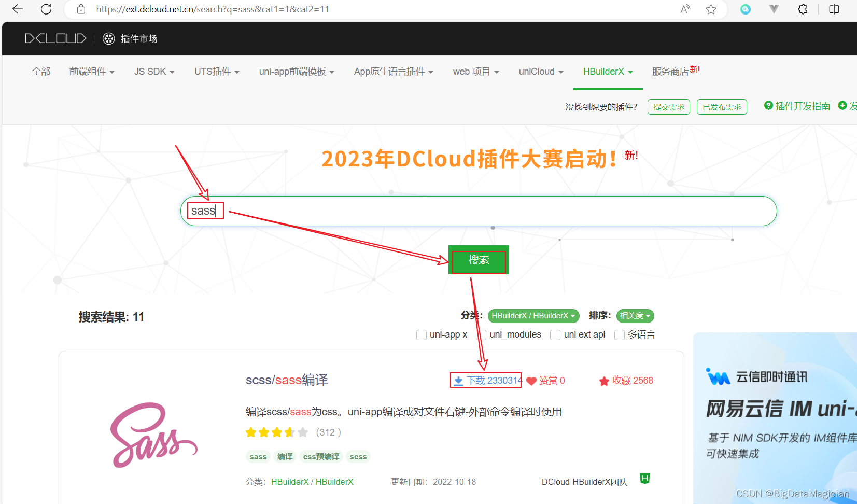Screen dimensions: 857x504
Task: View site info via the lock icon
Action: (x=81, y=9)
